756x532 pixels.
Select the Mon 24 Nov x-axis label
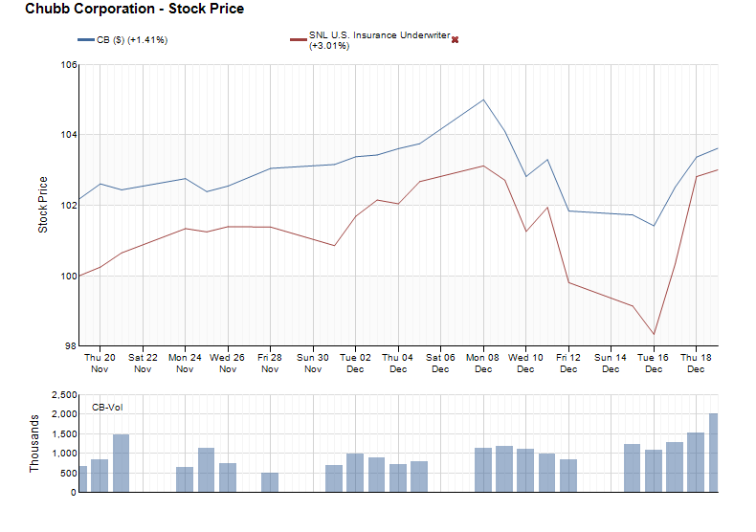tap(185, 363)
